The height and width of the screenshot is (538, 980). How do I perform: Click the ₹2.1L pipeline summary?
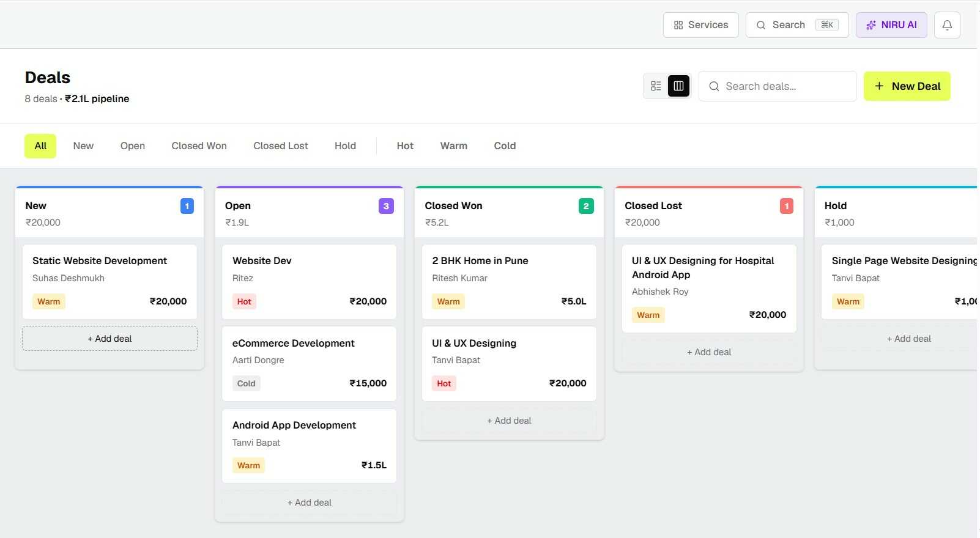click(x=97, y=99)
